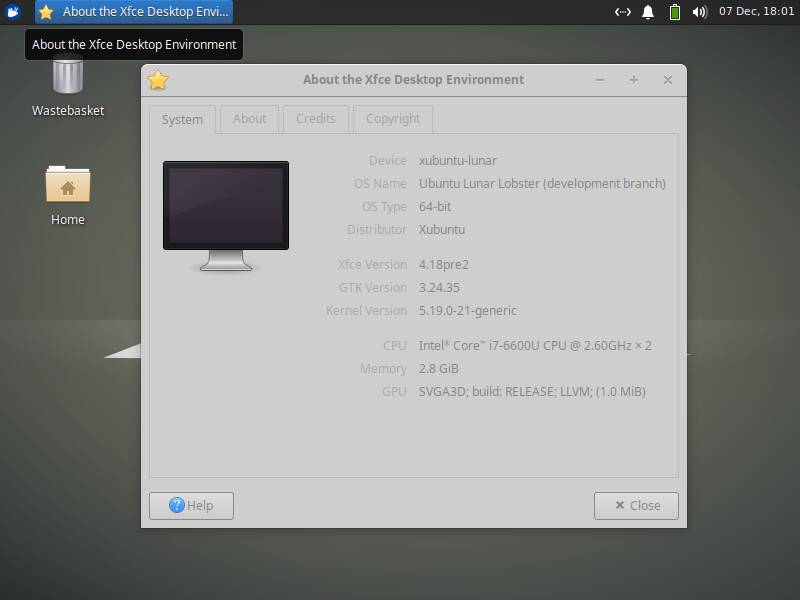Click the taskbar About Xfce window button
Image resolution: width=800 pixels, height=600 pixels.
(x=134, y=12)
